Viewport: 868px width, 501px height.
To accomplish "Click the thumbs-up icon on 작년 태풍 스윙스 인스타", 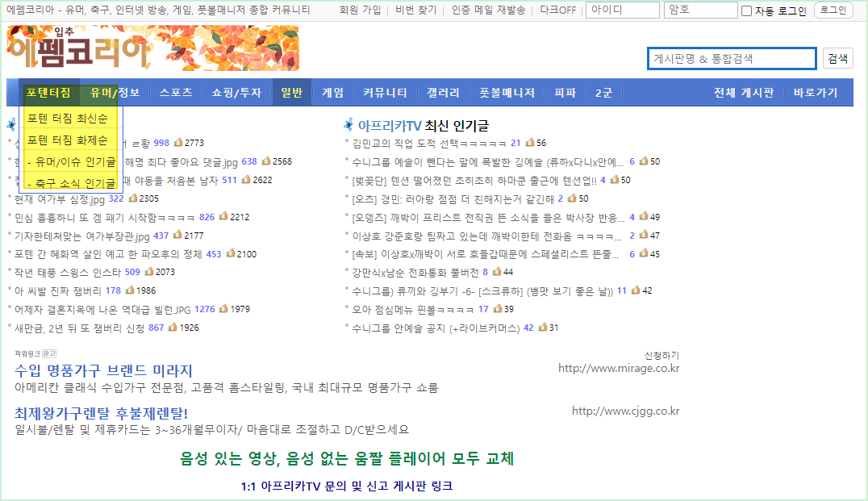I will pos(148,272).
